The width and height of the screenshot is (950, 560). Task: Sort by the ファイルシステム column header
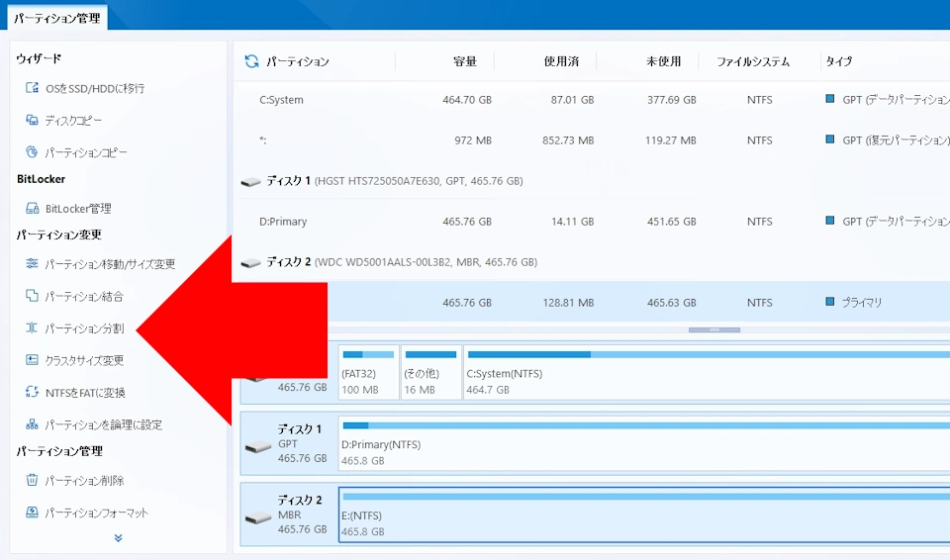pyautogui.click(x=753, y=61)
